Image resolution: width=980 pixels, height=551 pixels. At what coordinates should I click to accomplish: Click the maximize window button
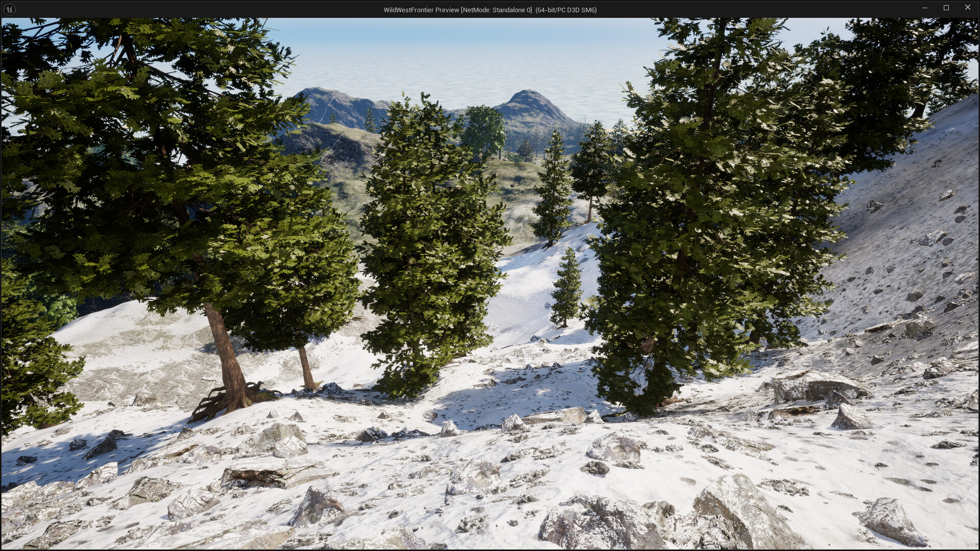point(946,7)
